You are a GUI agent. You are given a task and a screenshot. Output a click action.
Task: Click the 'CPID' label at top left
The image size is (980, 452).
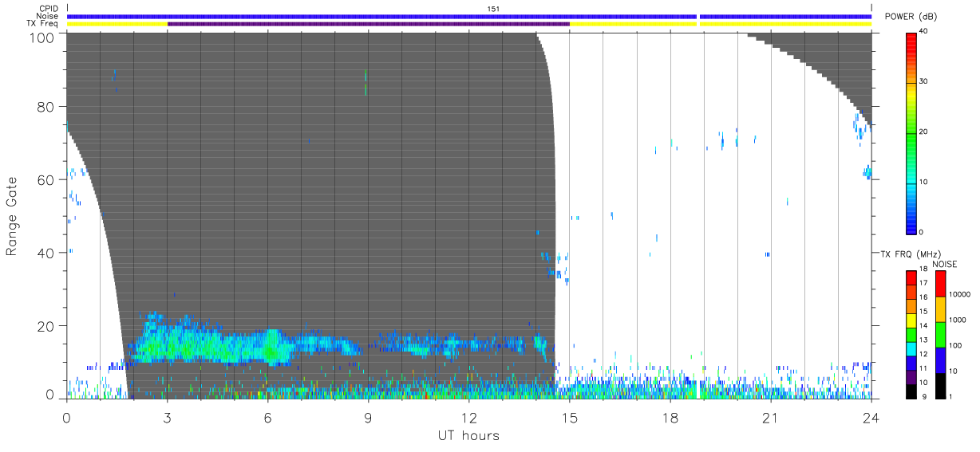pyautogui.click(x=50, y=9)
